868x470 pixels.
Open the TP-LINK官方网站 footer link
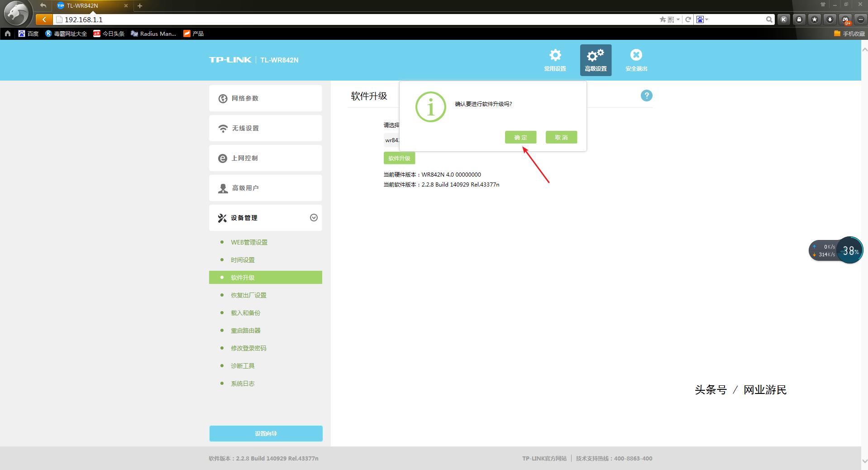544,458
